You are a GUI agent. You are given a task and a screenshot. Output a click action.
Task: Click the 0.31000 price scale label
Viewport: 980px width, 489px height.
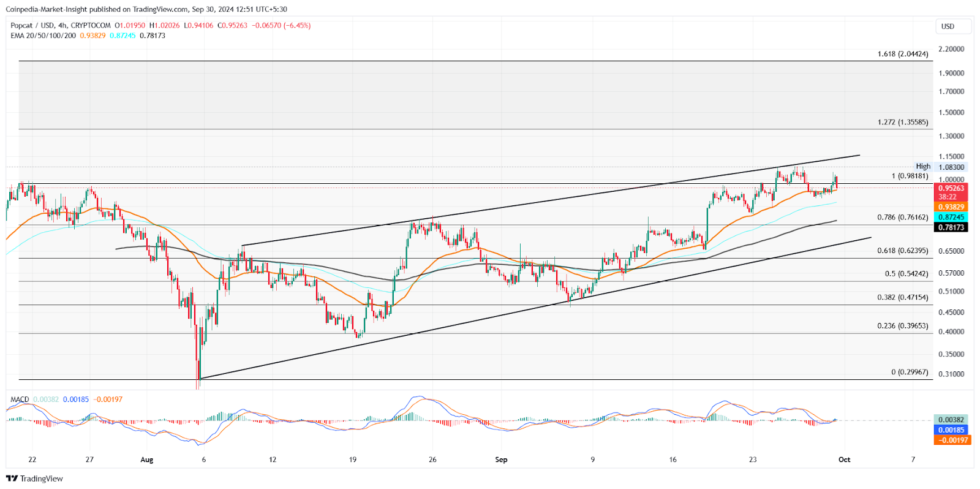tap(951, 374)
